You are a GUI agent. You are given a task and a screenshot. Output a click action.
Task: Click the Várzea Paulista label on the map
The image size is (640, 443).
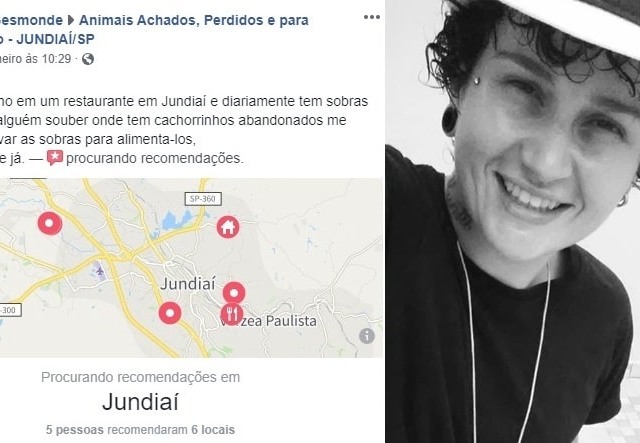[268, 321]
